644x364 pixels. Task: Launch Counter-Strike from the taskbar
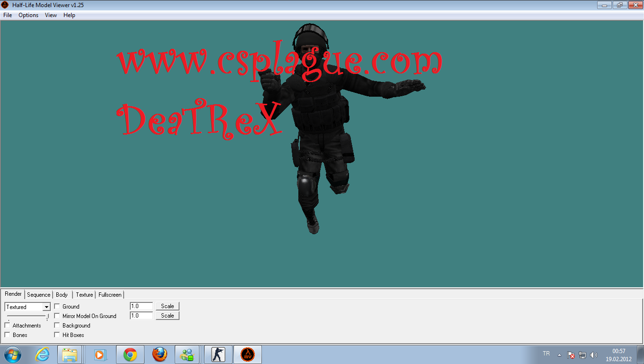coord(218,354)
